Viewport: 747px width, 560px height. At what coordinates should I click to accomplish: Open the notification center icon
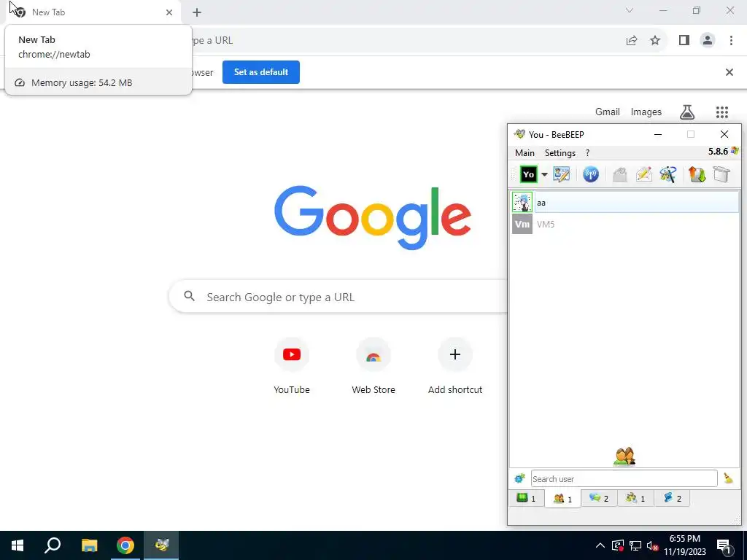point(724,546)
